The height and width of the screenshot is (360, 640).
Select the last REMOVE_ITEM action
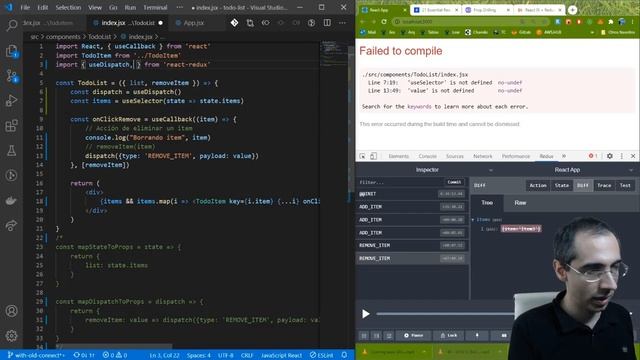[x=412, y=258]
